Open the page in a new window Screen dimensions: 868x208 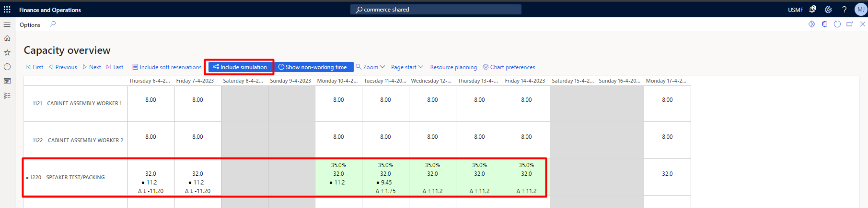850,24
